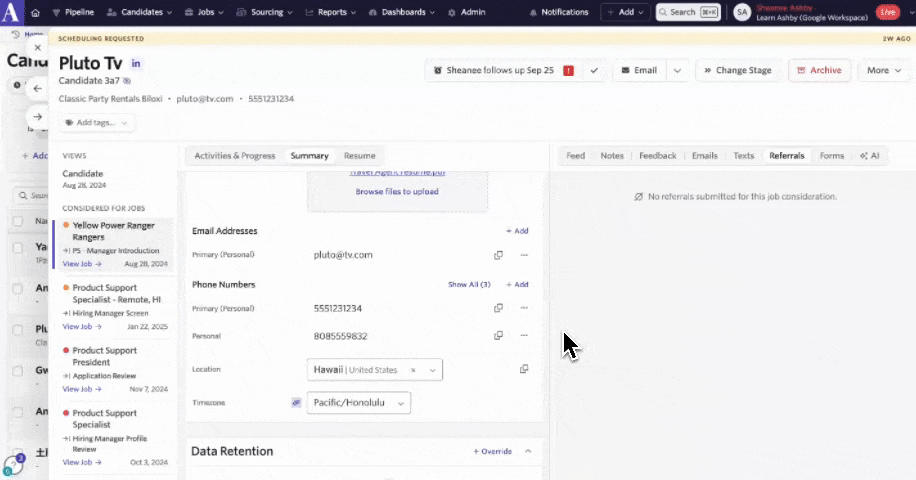Expand the Location dropdown chevron
The image size is (916, 480).
432,370
